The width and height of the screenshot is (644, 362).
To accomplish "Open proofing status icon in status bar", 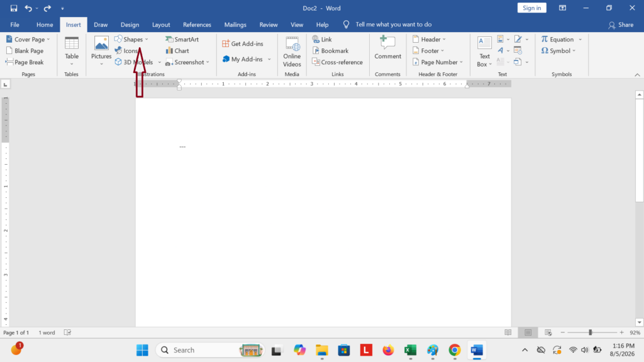I will pos(68,332).
